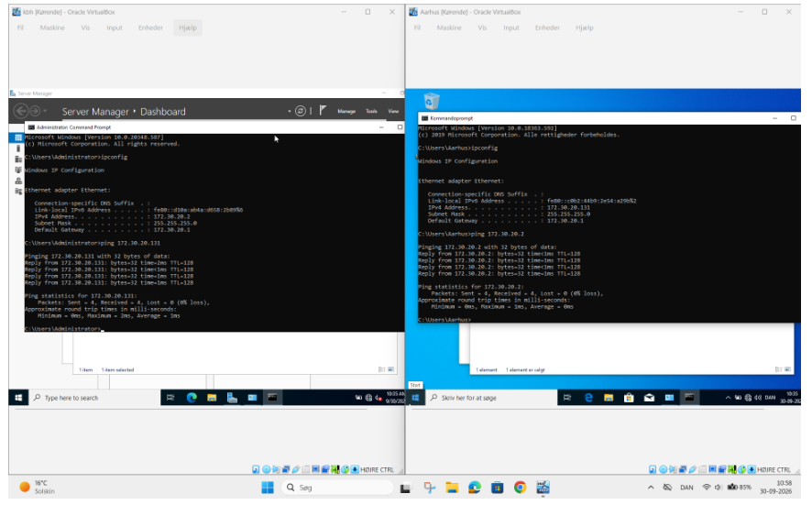812x505 pixels.
Task: Click the Command Prompt icon in kbh VM taskbar
Action: click(272, 398)
